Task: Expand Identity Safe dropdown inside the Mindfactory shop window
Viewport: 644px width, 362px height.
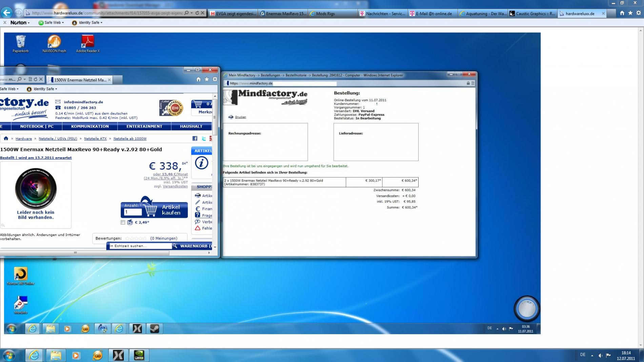Action: (x=42, y=89)
